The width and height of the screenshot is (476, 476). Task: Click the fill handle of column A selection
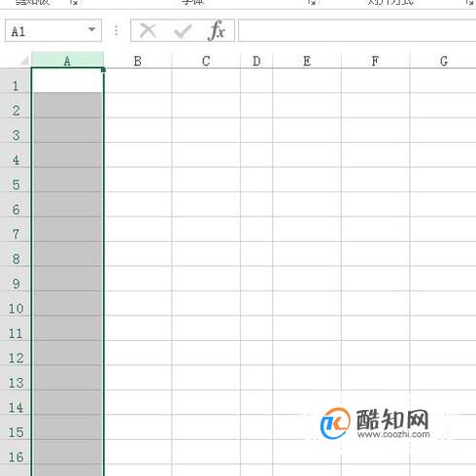point(103,70)
